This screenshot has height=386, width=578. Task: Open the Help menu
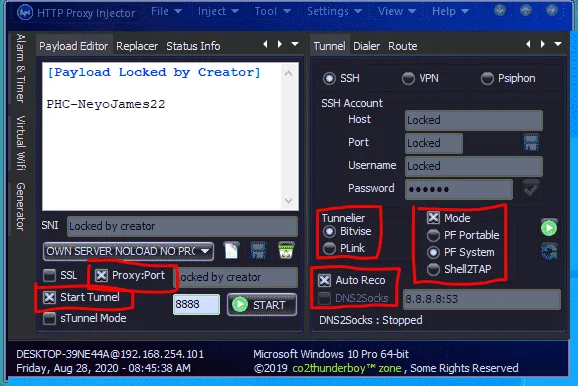click(450, 11)
